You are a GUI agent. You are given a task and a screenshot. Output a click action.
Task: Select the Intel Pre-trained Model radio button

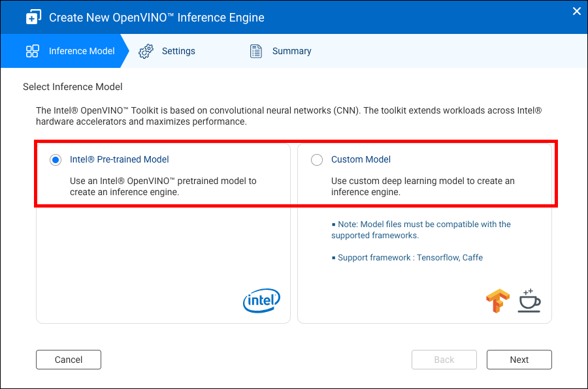point(56,160)
